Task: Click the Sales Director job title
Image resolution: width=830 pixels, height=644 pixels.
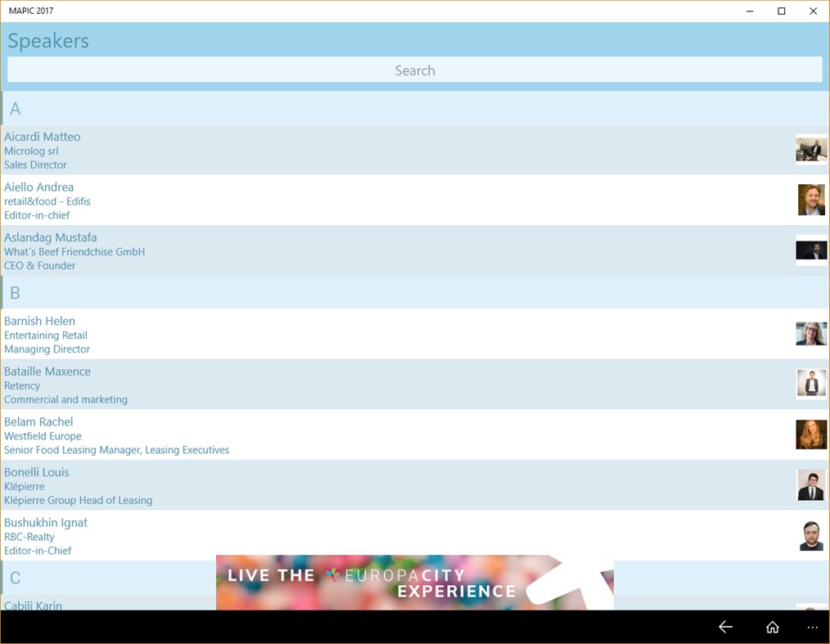Action: pos(35,164)
